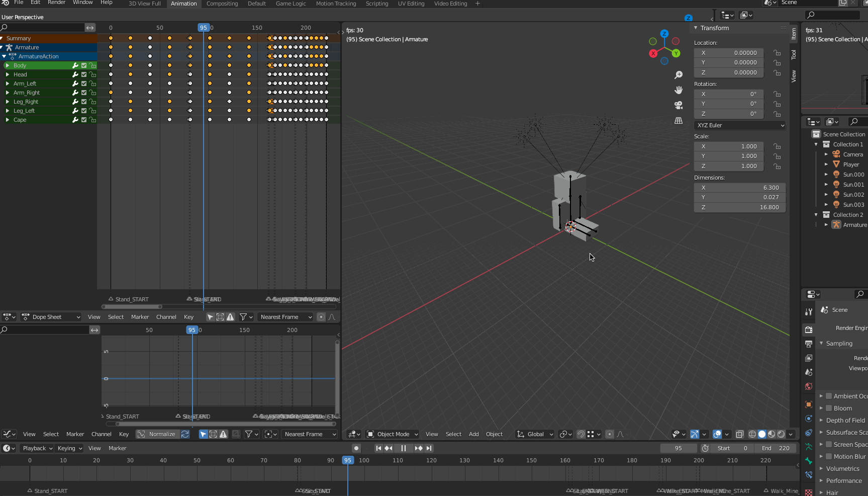Expand the Leg_Right channel group
The height and width of the screenshot is (496, 868).
pos(8,102)
